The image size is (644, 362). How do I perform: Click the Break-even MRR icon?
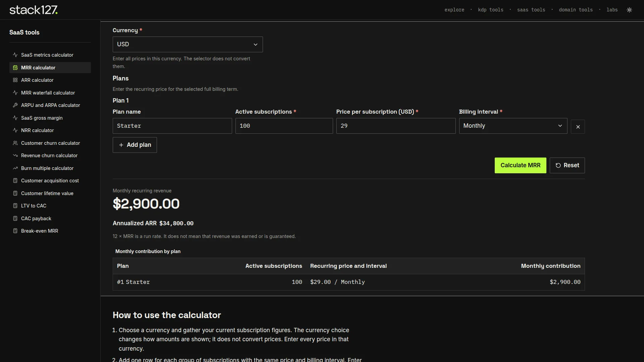[15, 231]
